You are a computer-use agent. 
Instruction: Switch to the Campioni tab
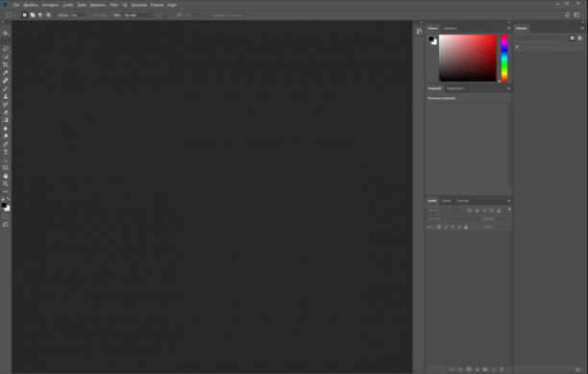pyautogui.click(x=450, y=28)
